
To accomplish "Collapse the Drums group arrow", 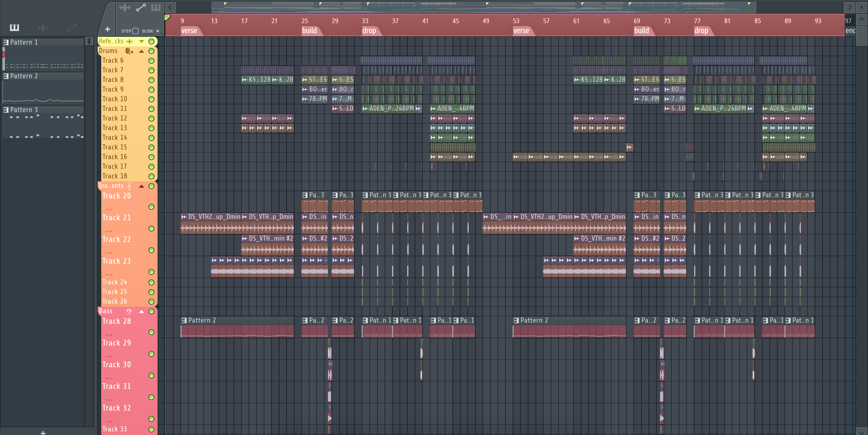I will [x=142, y=51].
